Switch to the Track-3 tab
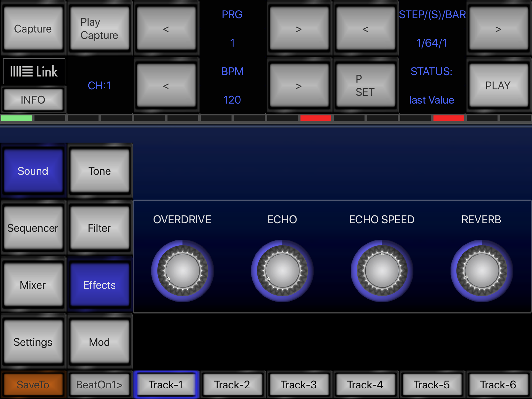The width and height of the screenshot is (532, 399). click(x=299, y=385)
